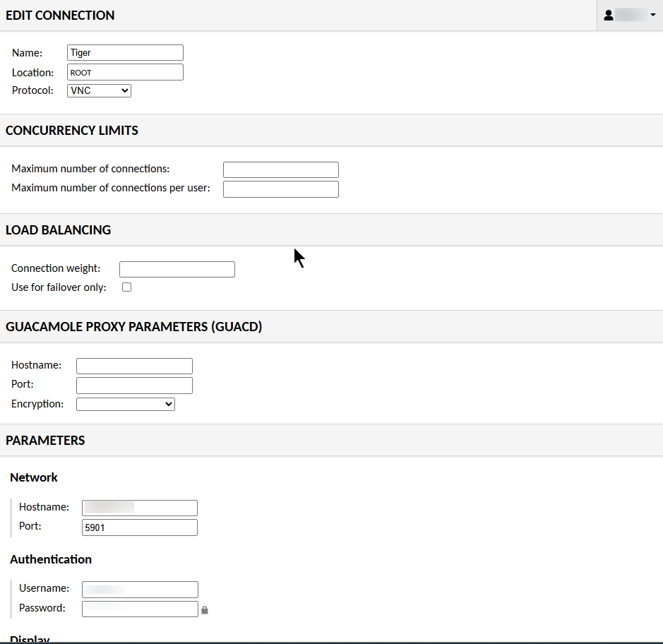Viewport: 663px width, 644px height.
Task: Select the Maximum connections per user field
Action: pyautogui.click(x=280, y=189)
